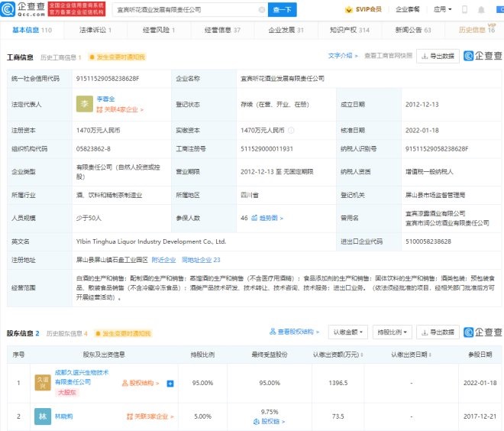Click shareholder Lin's teal avatar tile
The height and width of the screenshot is (431, 504).
click(x=41, y=416)
